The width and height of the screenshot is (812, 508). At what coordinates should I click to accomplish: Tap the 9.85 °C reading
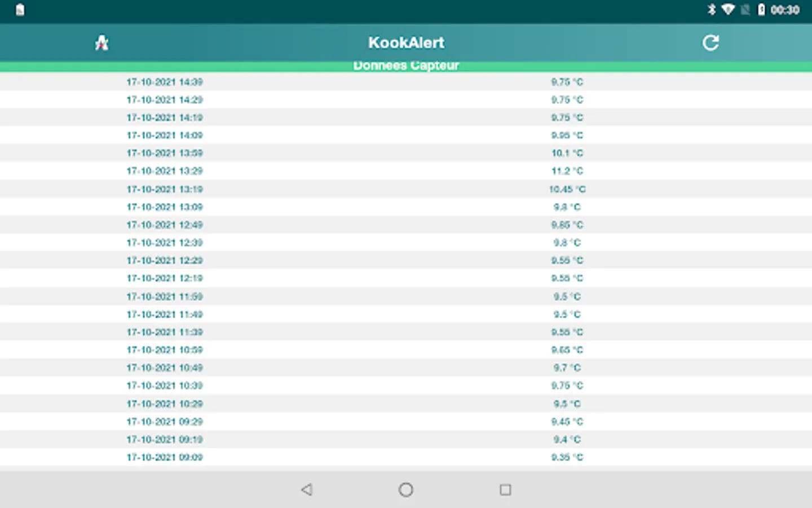567,225
